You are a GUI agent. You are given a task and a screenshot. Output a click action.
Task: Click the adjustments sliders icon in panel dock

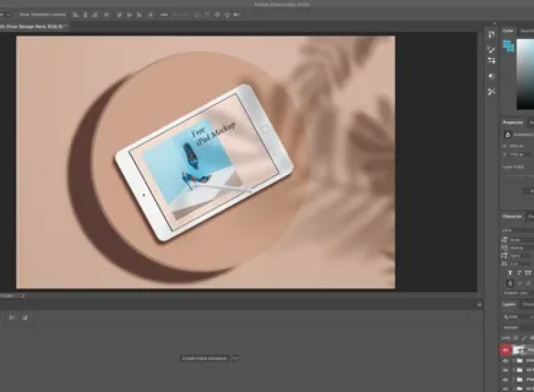[x=491, y=61]
